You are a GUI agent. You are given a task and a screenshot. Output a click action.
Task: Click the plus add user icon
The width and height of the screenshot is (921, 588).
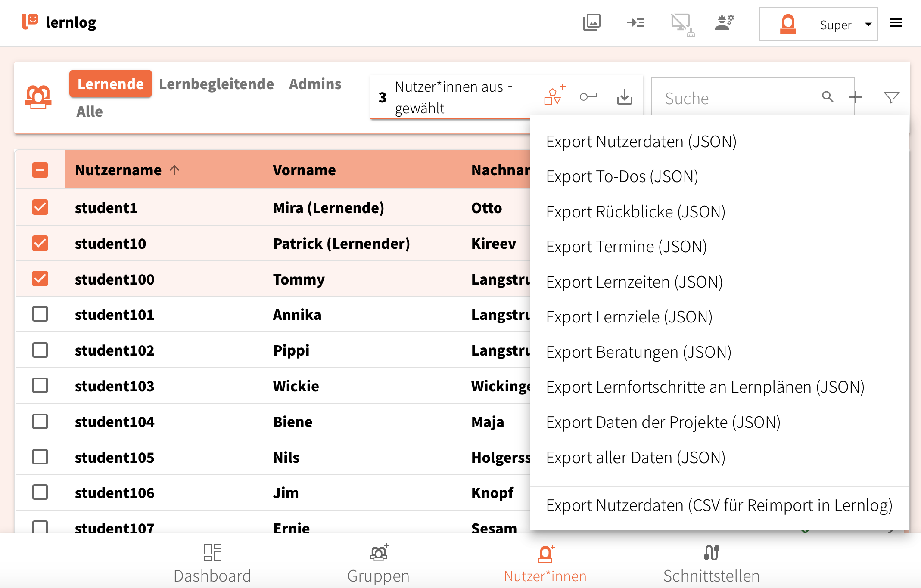pos(856,97)
